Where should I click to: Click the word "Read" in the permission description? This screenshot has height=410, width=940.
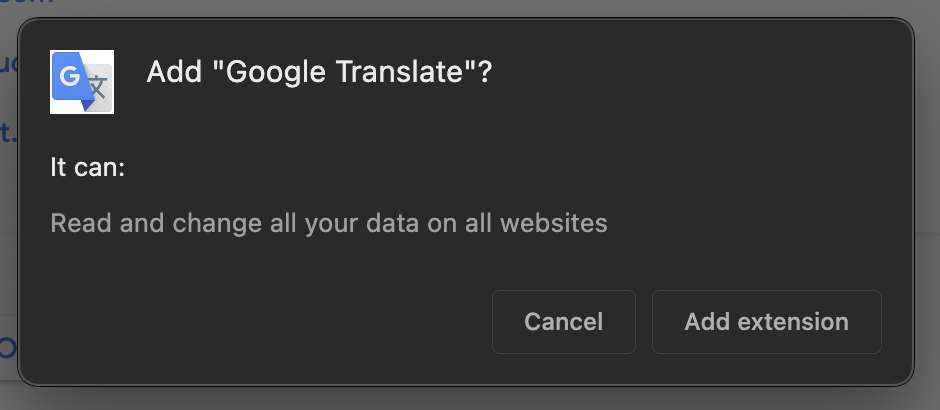(x=81, y=222)
